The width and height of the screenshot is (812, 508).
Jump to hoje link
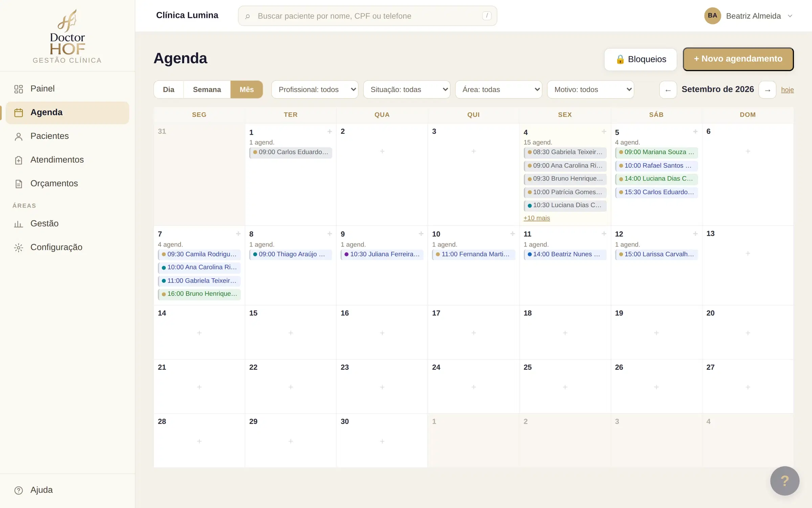click(x=787, y=90)
